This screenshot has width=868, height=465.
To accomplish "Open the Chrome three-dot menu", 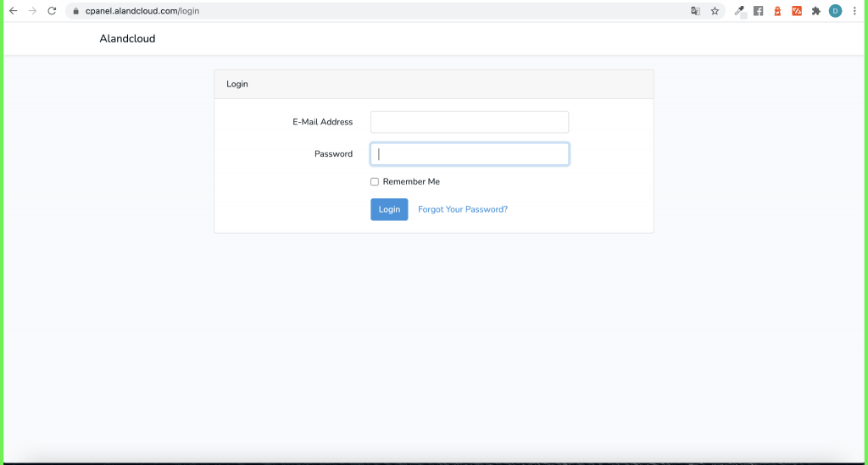I will tap(854, 11).
